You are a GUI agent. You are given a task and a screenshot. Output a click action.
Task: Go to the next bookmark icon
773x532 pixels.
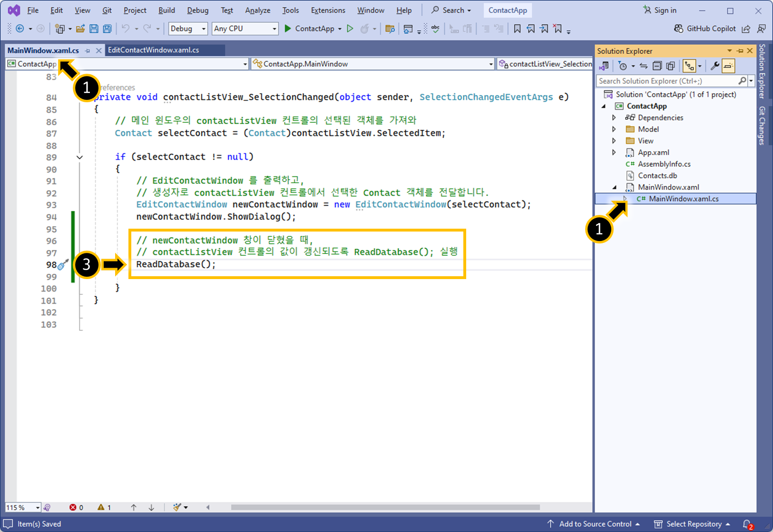pyautogui.click(x=544, y=29)
